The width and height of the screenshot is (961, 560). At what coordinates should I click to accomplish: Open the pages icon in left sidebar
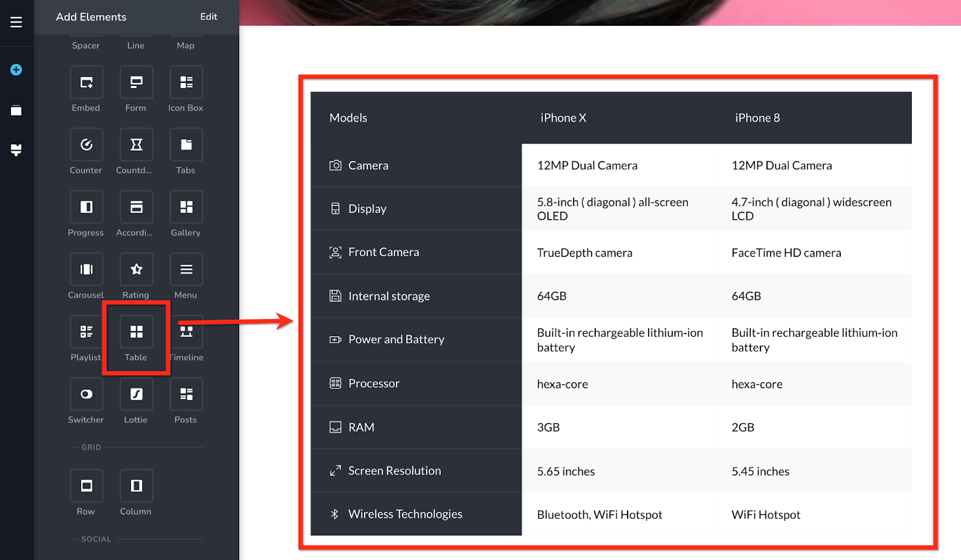click(16, 110)
